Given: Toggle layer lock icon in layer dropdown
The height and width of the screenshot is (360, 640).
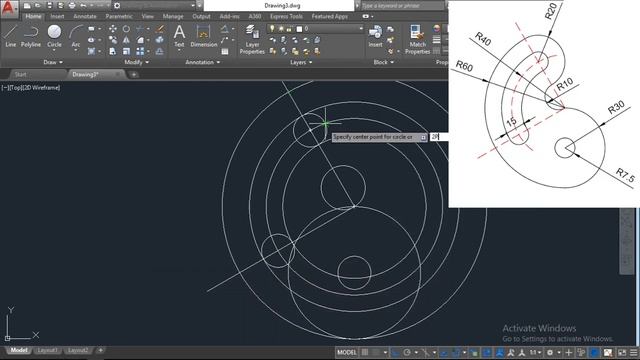Looking at the screenshot, I should (x=289, y=29).
